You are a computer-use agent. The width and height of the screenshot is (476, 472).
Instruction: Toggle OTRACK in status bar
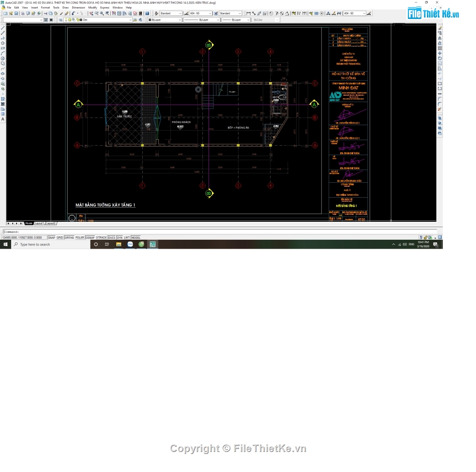(x=101, y=238)
